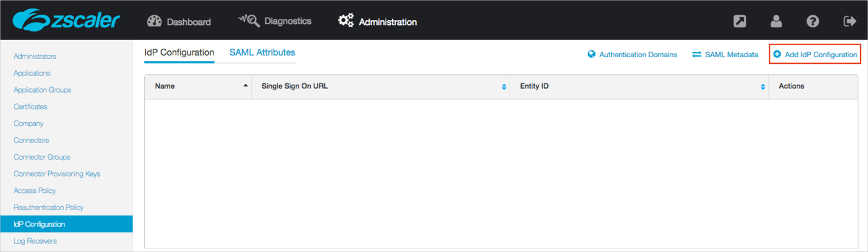Viewport: 868px width, 252px height.
Task: Click the Actions column header
Action: tap(791, 86)
